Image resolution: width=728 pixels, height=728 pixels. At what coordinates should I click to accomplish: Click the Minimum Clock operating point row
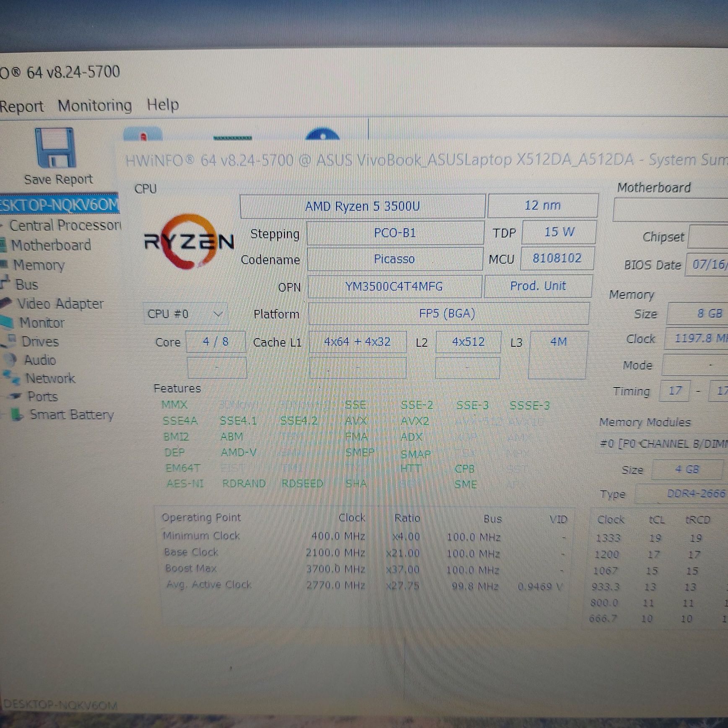pyautogui.click(x=364, y=536)
